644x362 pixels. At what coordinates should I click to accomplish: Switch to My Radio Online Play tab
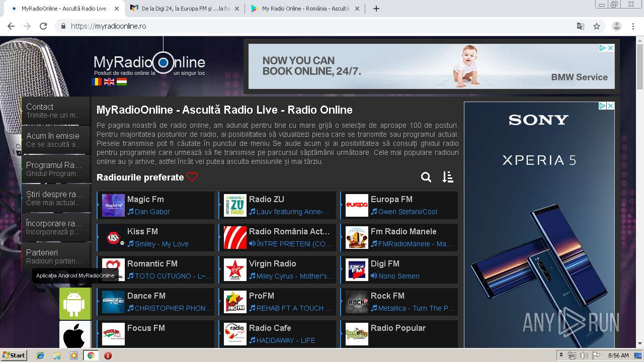304,9
